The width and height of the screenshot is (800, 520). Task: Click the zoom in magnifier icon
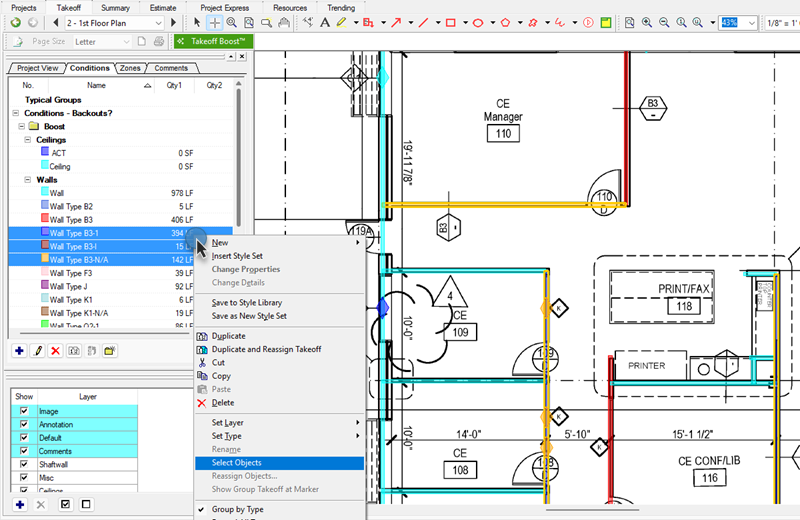point(648,22)
